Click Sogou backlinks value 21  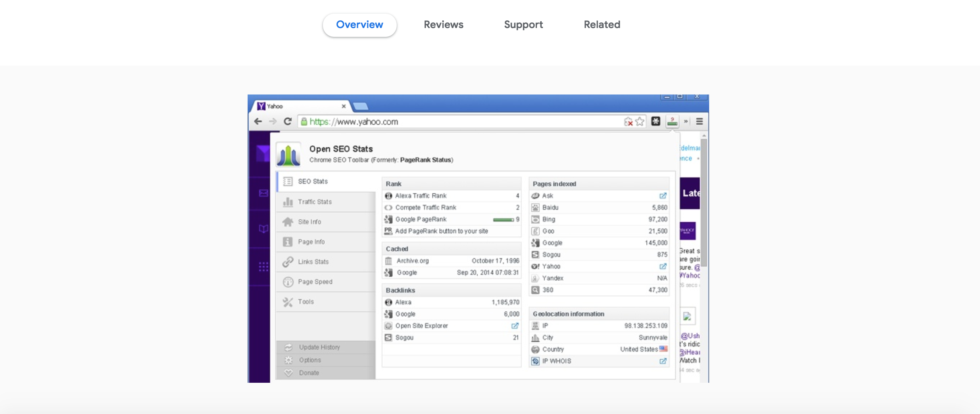coord(516,338)
